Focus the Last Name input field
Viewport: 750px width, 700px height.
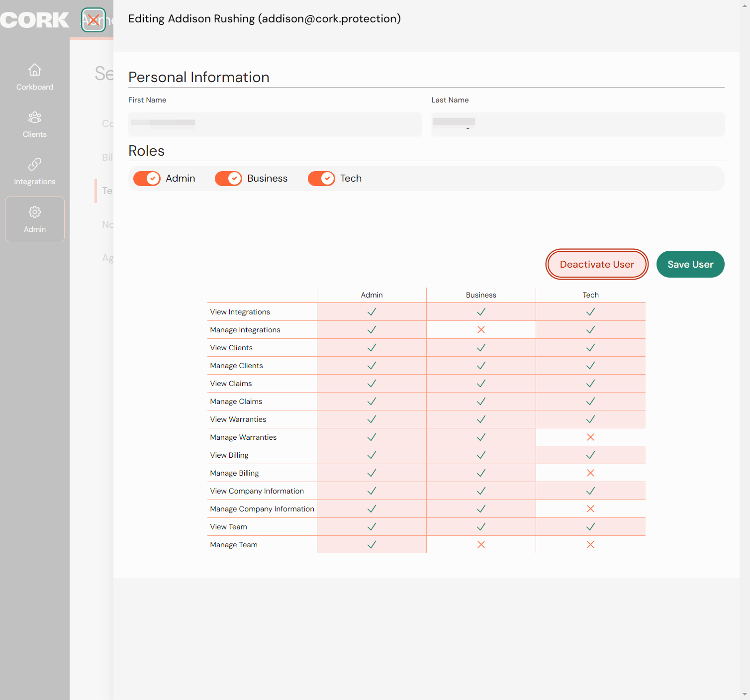tap(578, 124)
